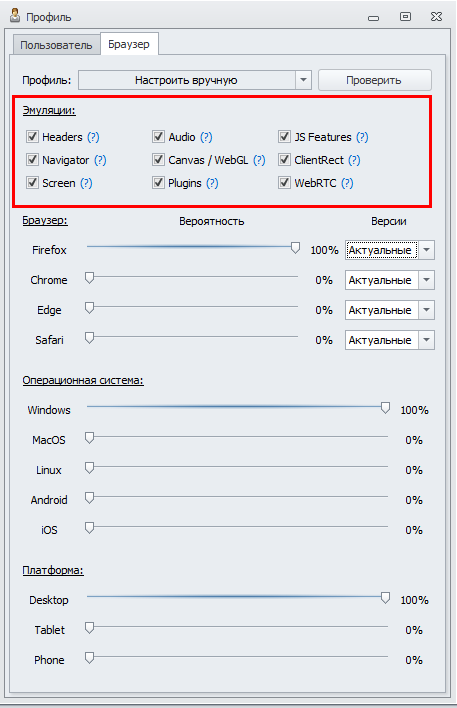Open the Profile dropdown set to Настроить вручную
Screen dimensions: 457x708
pyautogui.click(x=195, y=80)
